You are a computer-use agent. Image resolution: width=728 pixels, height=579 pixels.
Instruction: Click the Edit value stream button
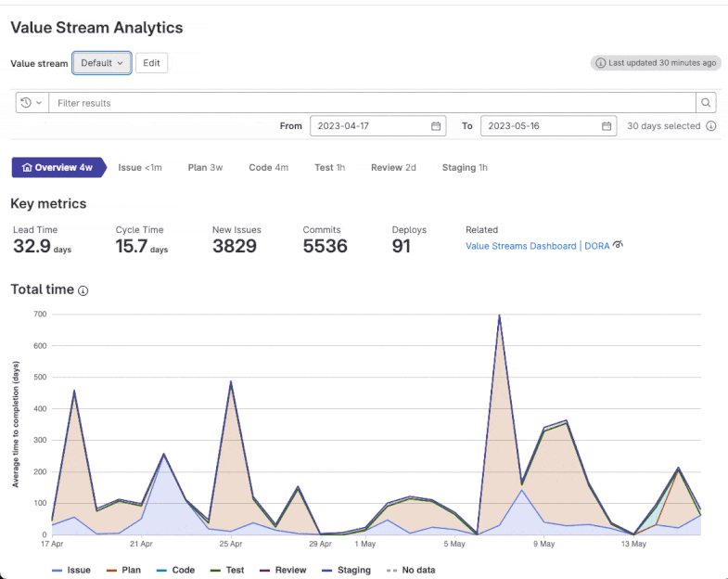(x=151, y=63)
